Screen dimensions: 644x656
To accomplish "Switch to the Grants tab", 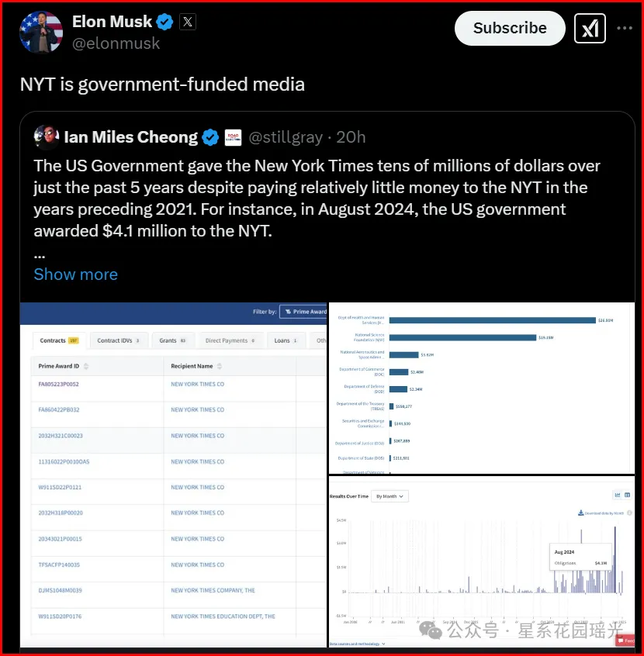I will point(172,340).
